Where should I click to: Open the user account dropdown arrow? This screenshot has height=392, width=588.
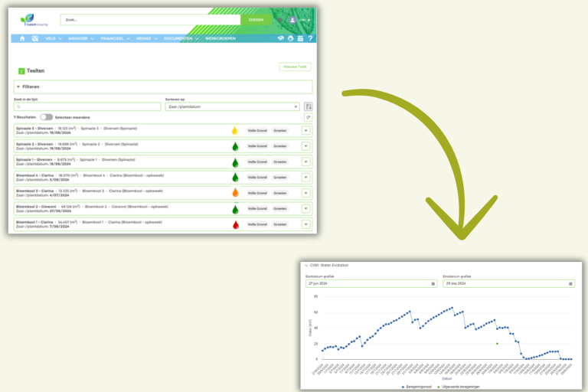309,20
